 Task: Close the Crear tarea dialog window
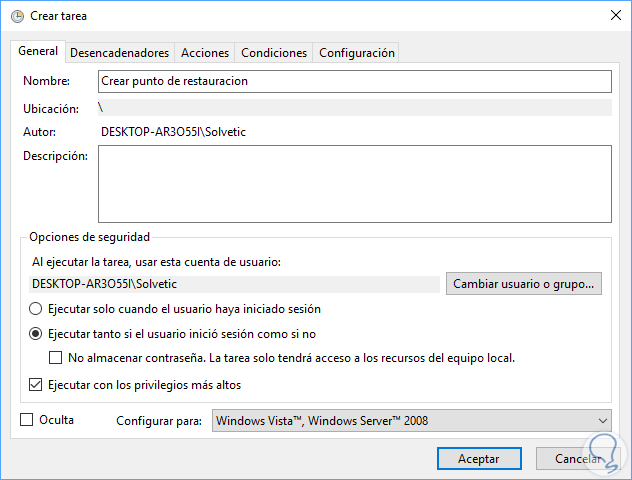613,15
